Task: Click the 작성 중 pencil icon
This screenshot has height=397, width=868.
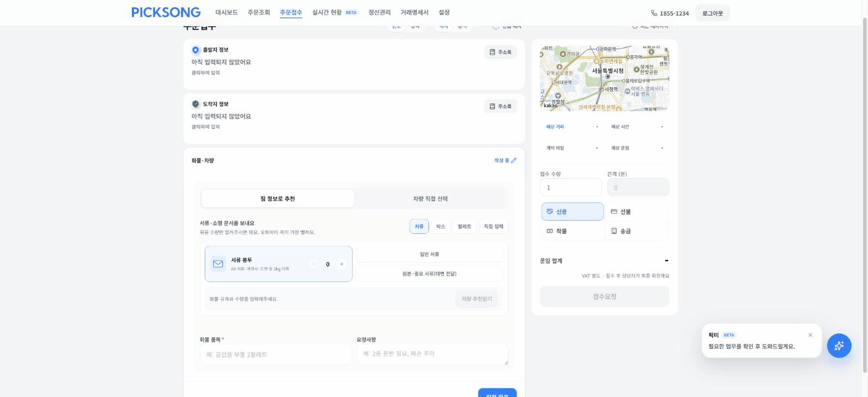Action: click(514, 160)
